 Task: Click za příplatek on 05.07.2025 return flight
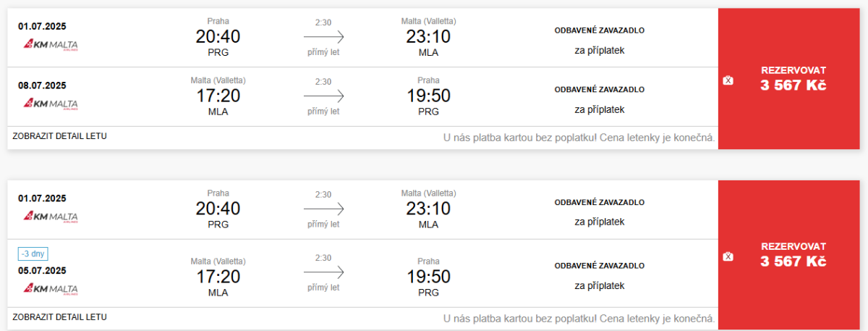point(599,285)
